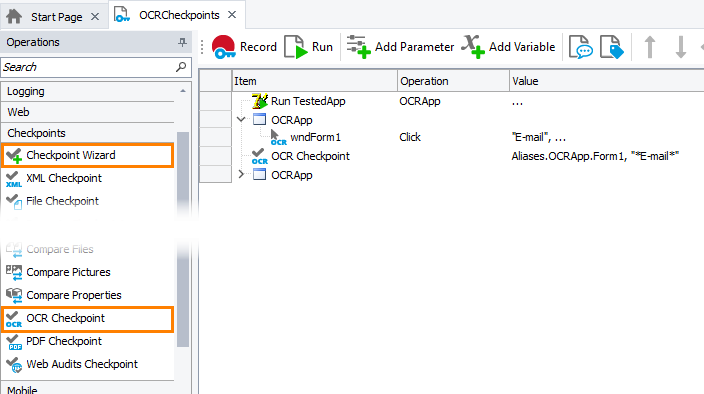Click the Operations list scrollbar
Screen dimensions: 704x394
[x=183, y=239]
